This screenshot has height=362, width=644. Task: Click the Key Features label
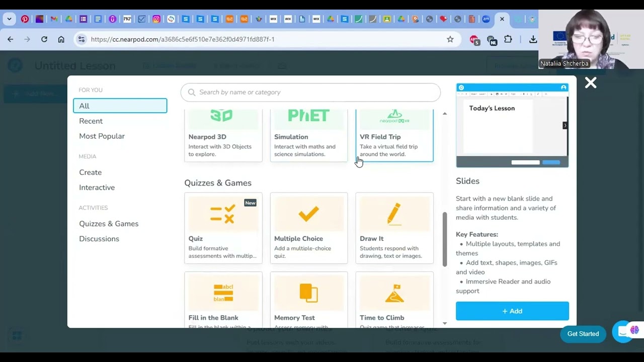pos(477,234)
